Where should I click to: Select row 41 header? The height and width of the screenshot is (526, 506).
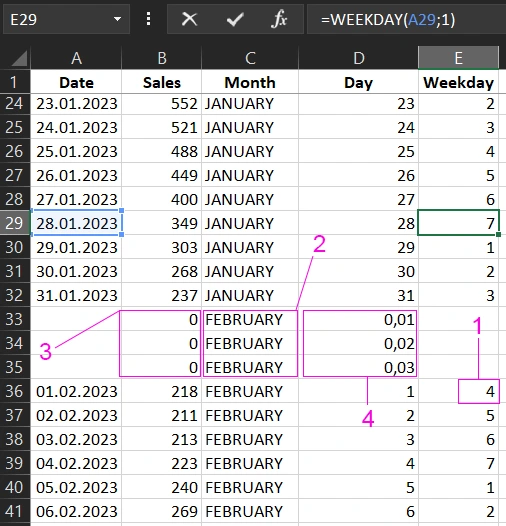(15, 511)
